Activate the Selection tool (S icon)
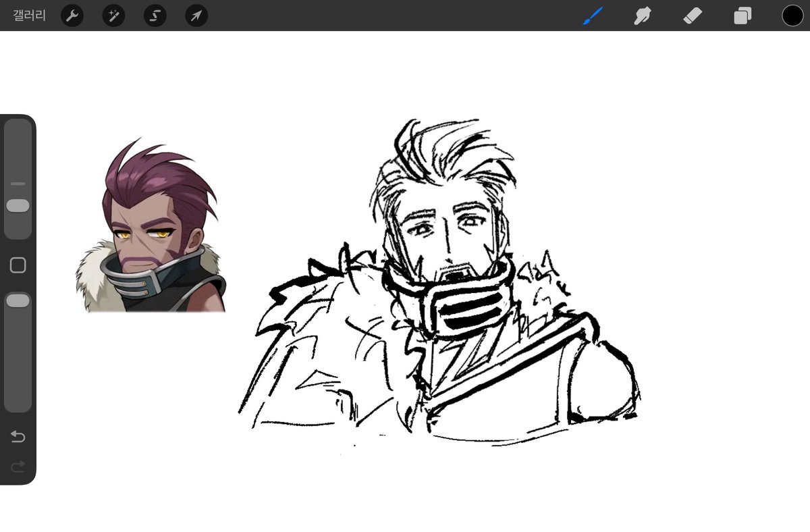 coord(155,16)
